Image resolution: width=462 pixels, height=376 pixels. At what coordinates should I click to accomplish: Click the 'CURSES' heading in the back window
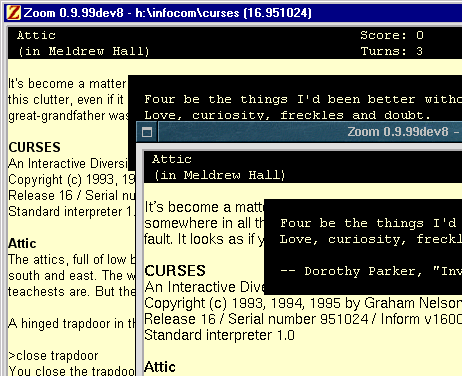pos(34,147)
